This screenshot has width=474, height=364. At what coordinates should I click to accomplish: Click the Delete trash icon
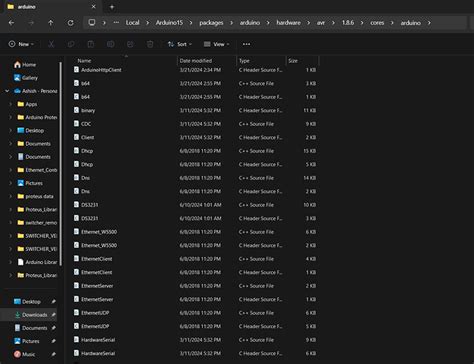point(150,44)
